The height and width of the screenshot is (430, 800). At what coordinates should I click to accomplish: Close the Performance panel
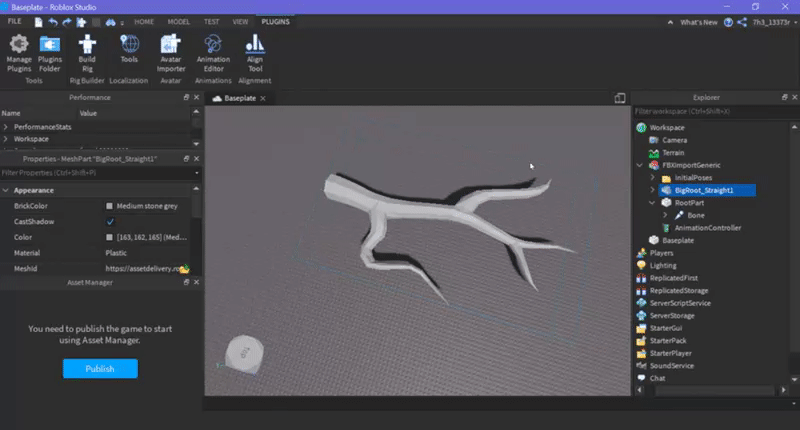196,97
